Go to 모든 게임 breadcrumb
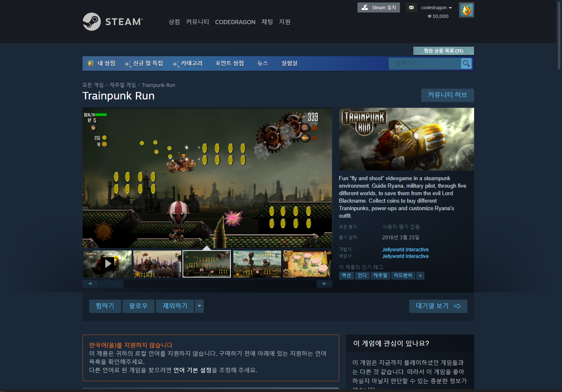This screenshot has width=562, height=392. tap(93, 85)
